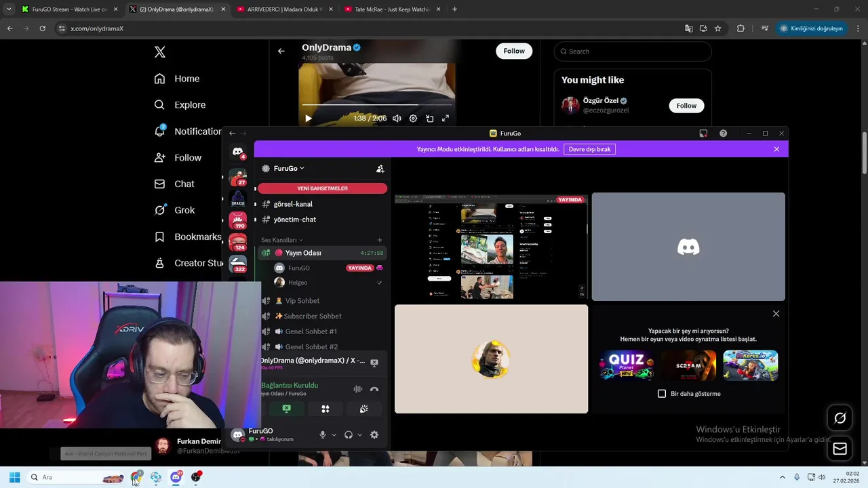Open Discord soundboard
868x488 pixels.
click(x=363, y=409)
